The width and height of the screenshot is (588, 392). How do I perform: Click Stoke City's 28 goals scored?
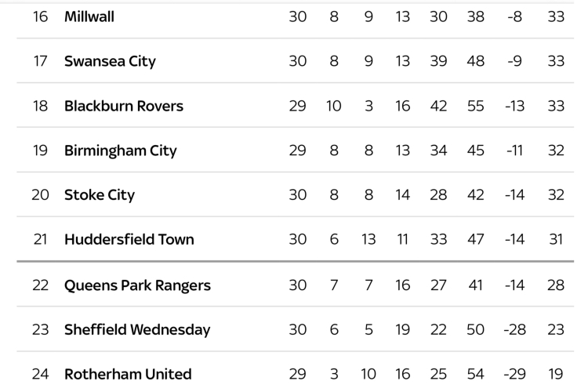coord(438,195)
